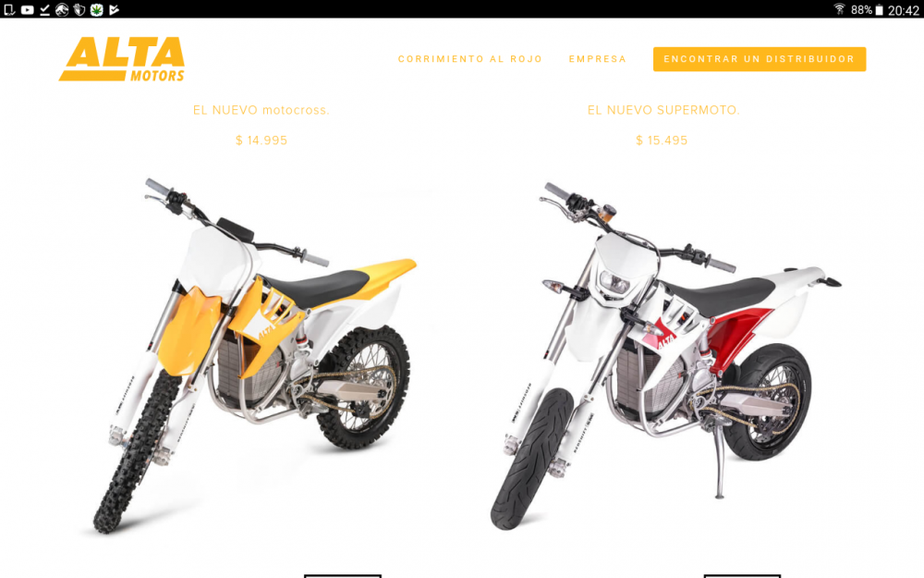Click the EL NUEVO motocross heading link
This screenshot has width=924, height=578.
click(261, 110)
